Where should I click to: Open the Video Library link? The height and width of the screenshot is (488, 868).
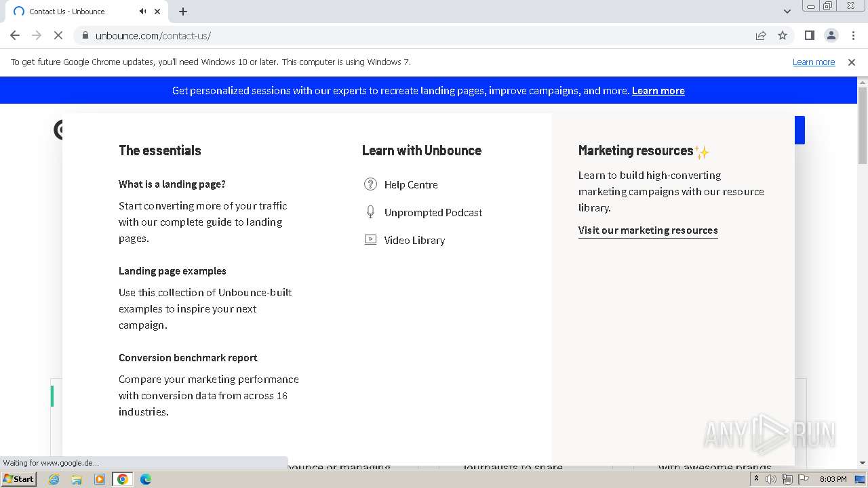click(414, 240)
